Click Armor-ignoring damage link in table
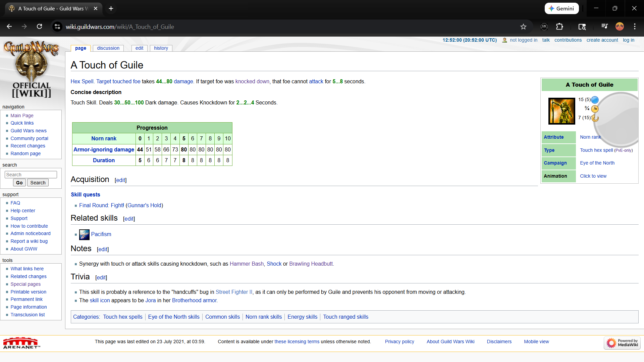 tap(104, 149)
